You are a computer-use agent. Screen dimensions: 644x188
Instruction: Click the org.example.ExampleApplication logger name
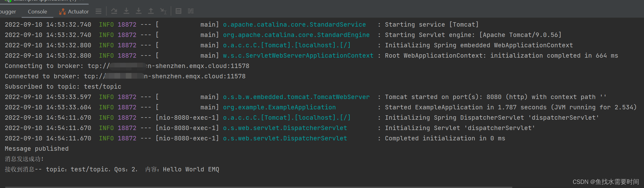click(279, 107)
